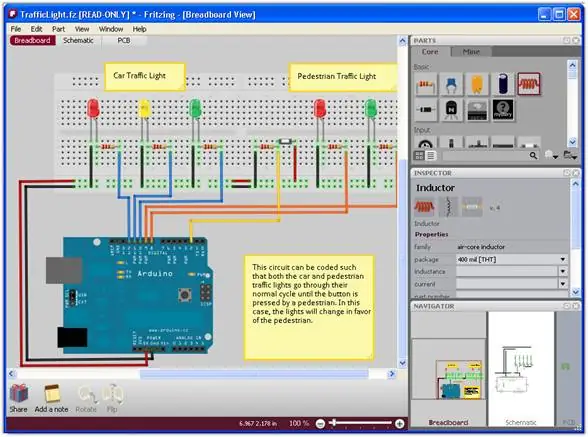Click the parts search input field
This screenshot has height=437, width=588.
pos(485,155)
